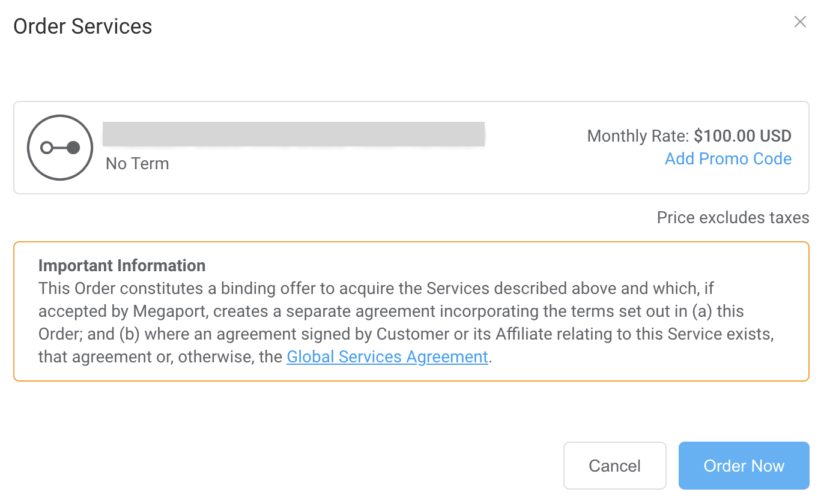Cancel the service order
824x504 pixels.
(615, 466)
